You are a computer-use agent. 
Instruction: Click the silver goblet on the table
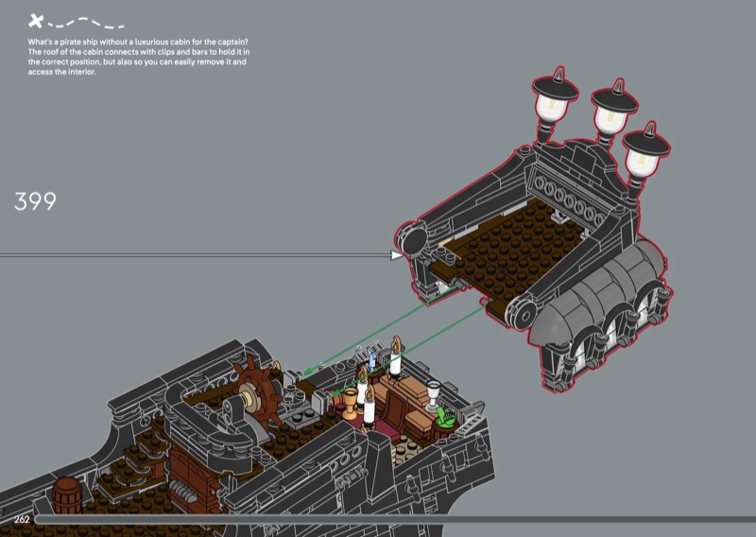click(x=434, y=390)
